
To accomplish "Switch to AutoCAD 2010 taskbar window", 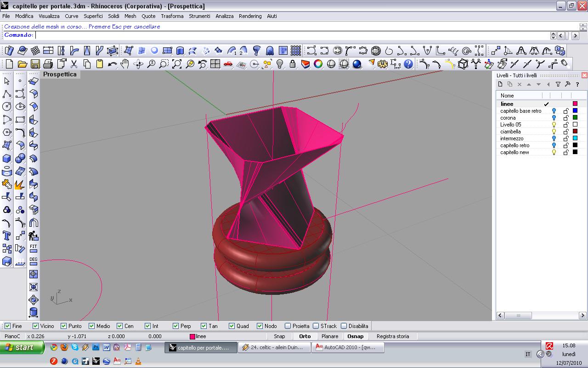I will coord(348,348).
